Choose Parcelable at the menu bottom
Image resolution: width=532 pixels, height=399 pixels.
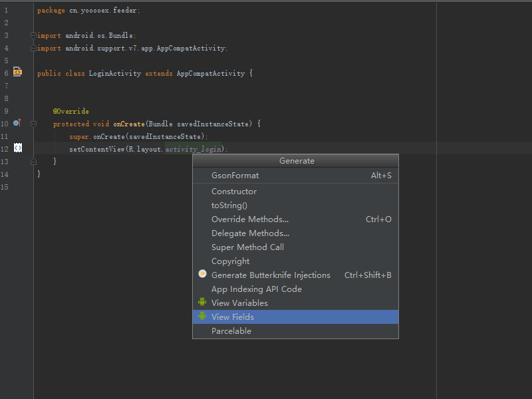pyautogui.click(x=230, y=331)
